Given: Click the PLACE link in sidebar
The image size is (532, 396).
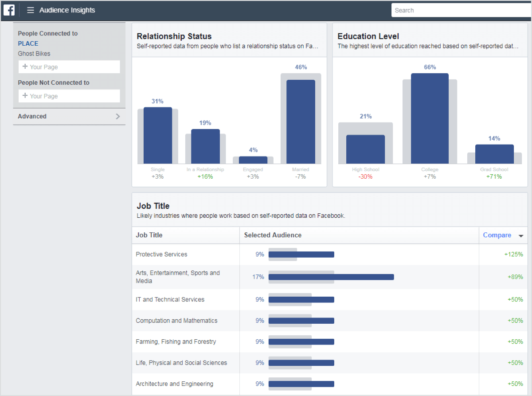Looking at the screenshot, I should [x=28, y=43].
